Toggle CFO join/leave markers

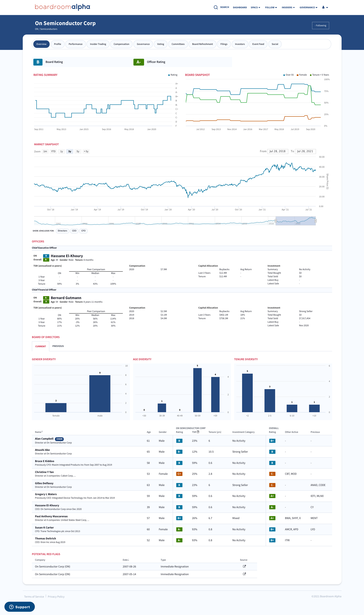83,231
